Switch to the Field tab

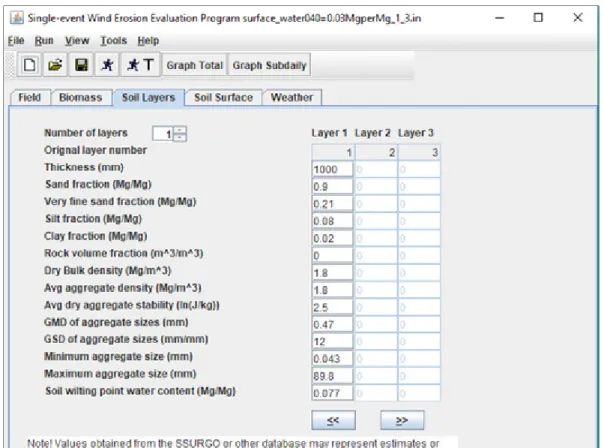[30, 97]
